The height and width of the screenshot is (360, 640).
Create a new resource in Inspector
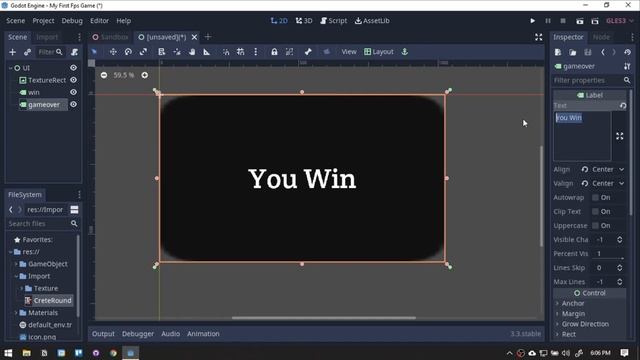pos(558,52)
